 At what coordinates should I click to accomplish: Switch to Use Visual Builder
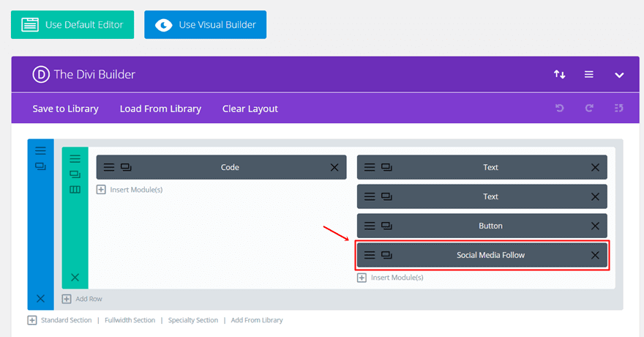[x=206, y=25]
